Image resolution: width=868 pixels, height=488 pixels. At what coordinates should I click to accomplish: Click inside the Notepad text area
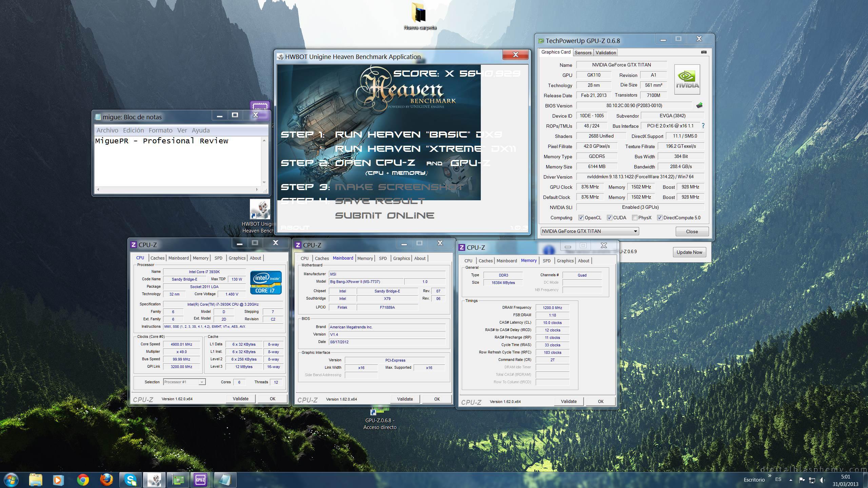[178, 161]
